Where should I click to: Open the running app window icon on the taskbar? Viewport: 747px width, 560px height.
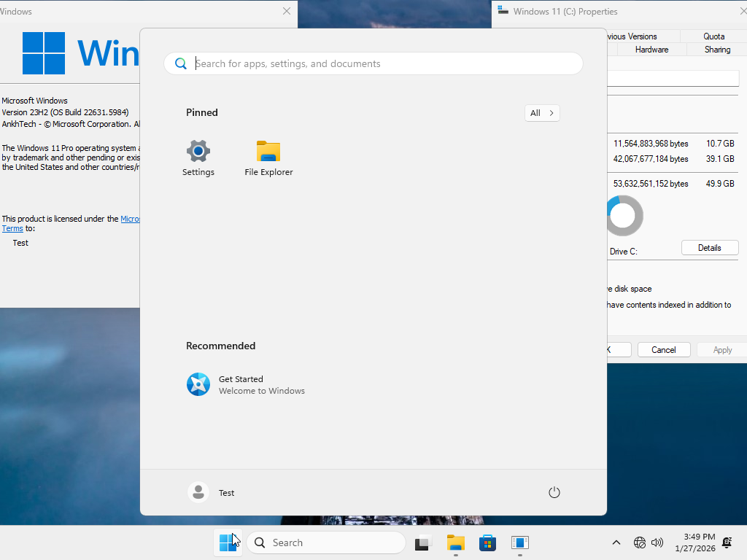pyautogui.click(x=519, y=542)
